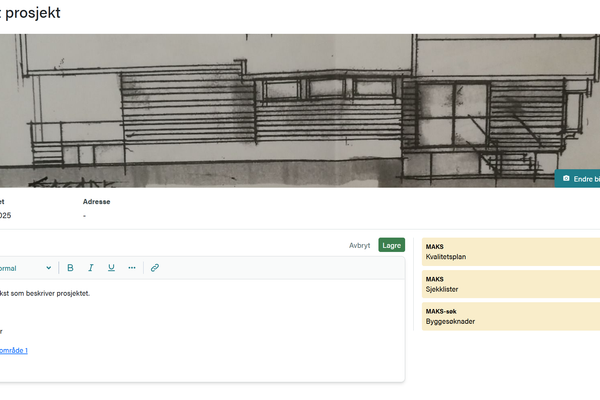Click the Endre bilde button

click(x=578, y=179)
